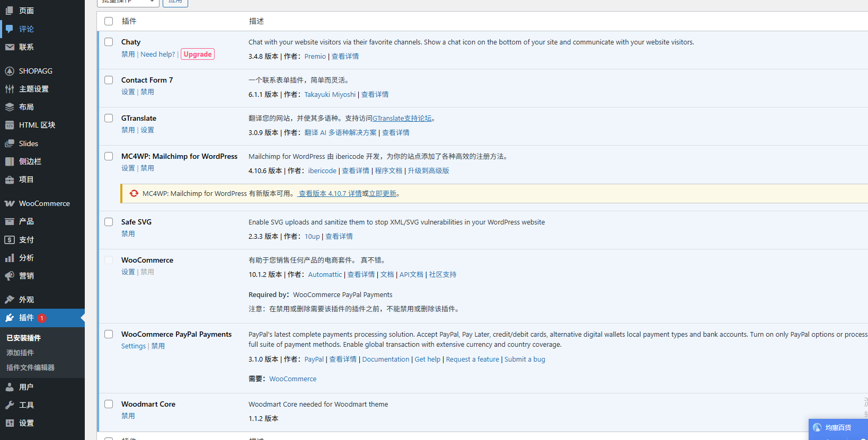This screenshot has height=440, width=868.
Task: Click Documentation link for PayPal Payments
Action: (386, 359)
